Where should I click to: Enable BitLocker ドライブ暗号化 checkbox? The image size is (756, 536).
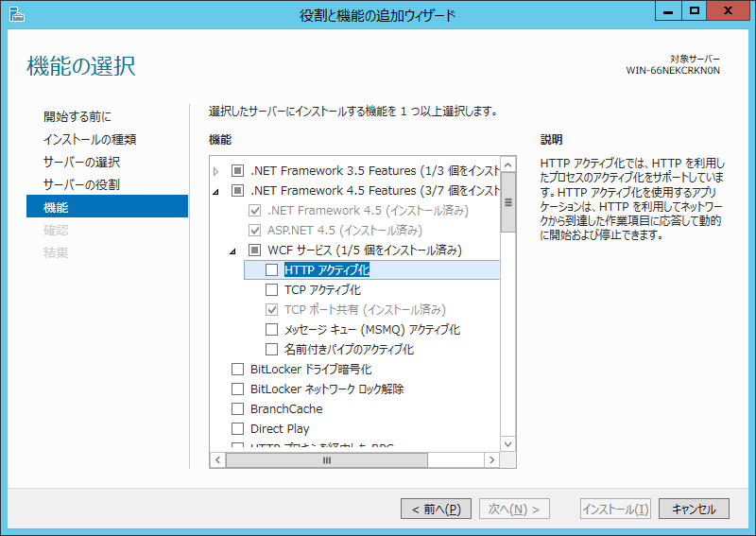pos(238,370)
